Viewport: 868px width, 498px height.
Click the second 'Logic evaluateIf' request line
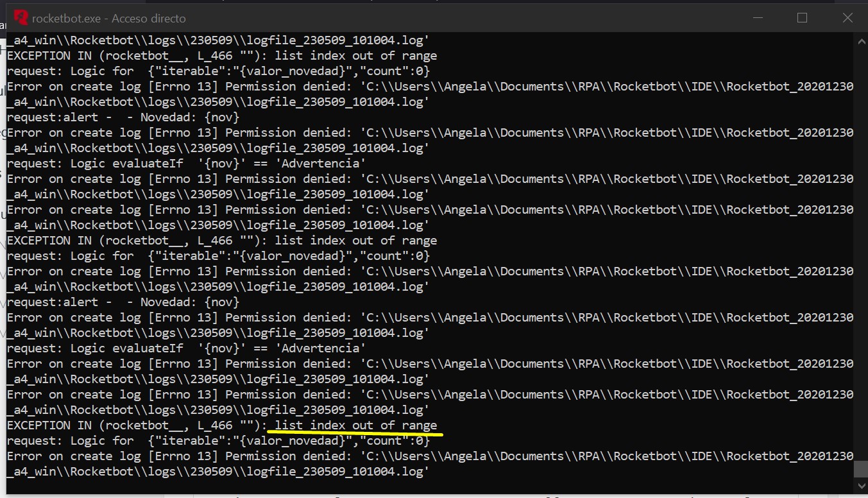(x=186, y=348)
